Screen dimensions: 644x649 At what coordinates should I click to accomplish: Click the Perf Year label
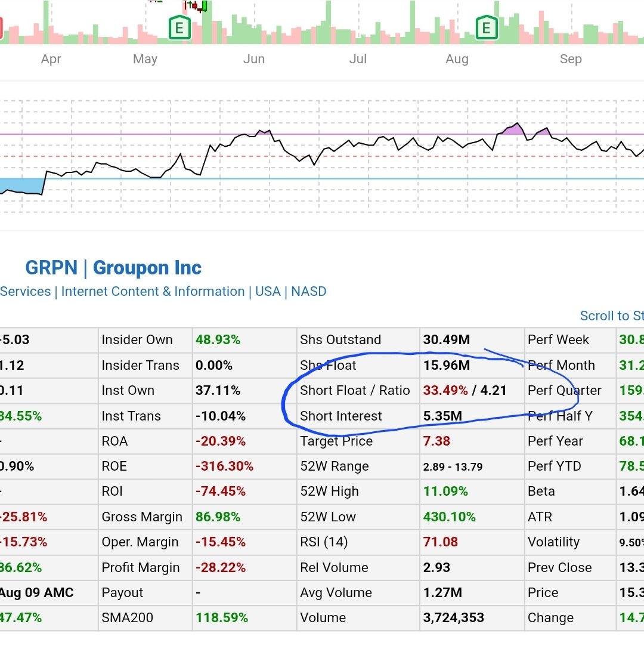pos(555,441)
